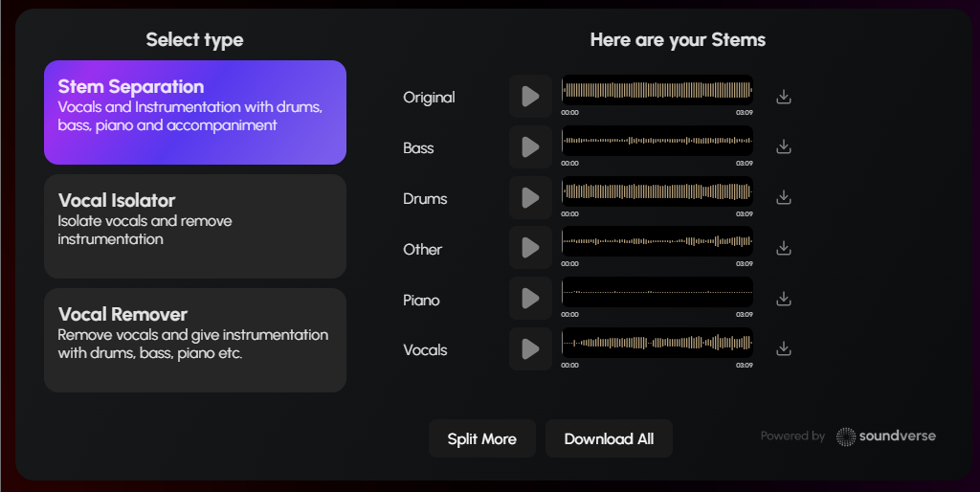The width and height of the screenshot is (980, 492).
Task: Download the Drums stem
Action: (x=784, y=197)
